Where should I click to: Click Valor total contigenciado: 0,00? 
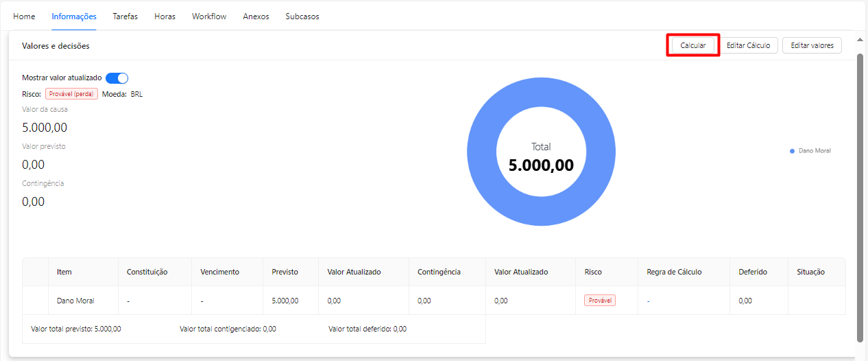[228, 329]
